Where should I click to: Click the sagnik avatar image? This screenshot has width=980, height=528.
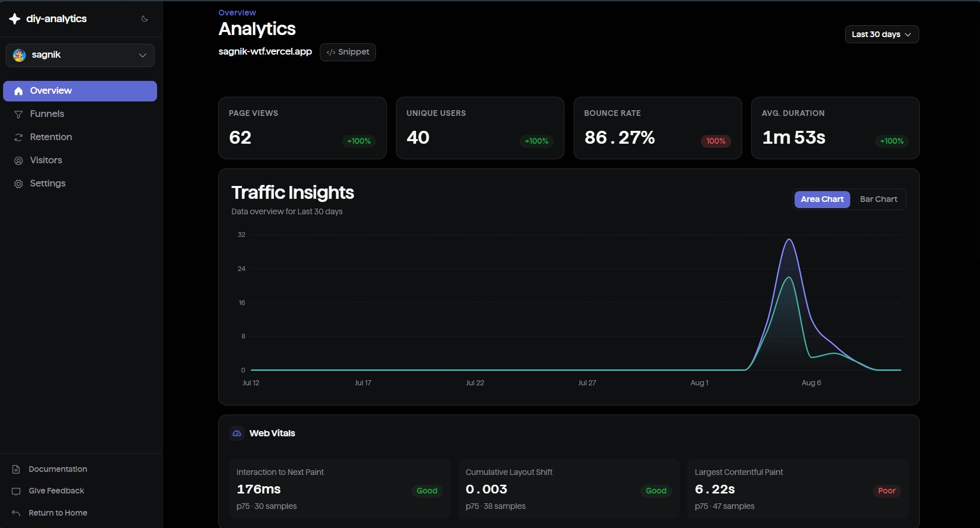[x=20, y=55]
